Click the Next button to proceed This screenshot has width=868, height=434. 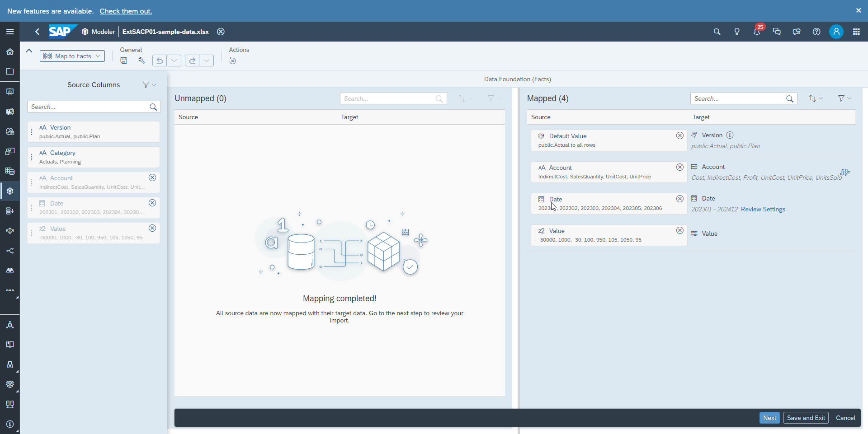(769, 418)
